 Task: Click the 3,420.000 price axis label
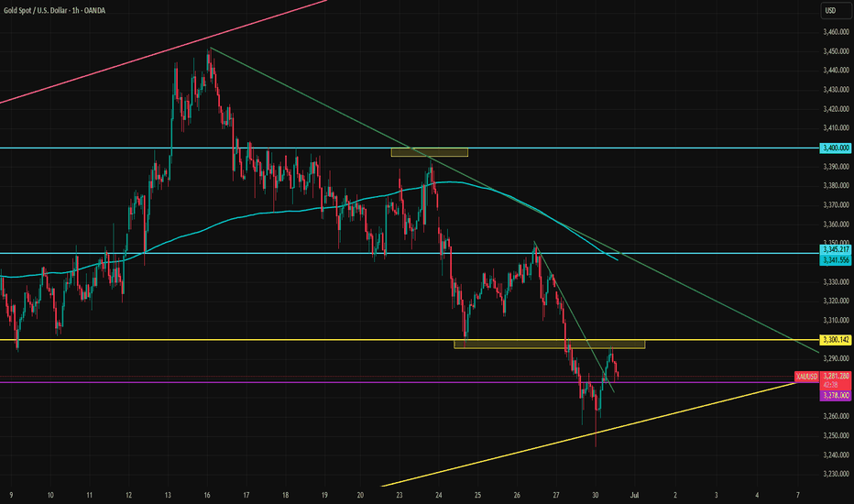pos(836,109)
